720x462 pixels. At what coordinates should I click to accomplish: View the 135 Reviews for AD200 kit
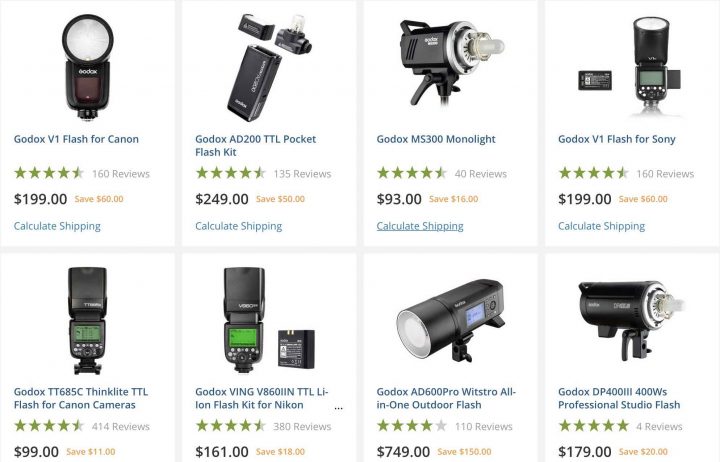pos(302,174)
